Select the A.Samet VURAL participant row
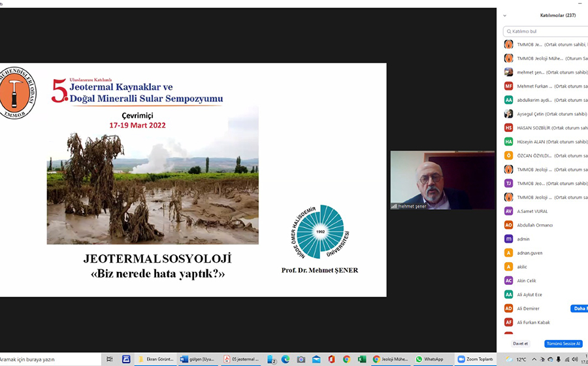Image resolution: width=588 pixels, height=366 pixels. [x=546, y=211]
